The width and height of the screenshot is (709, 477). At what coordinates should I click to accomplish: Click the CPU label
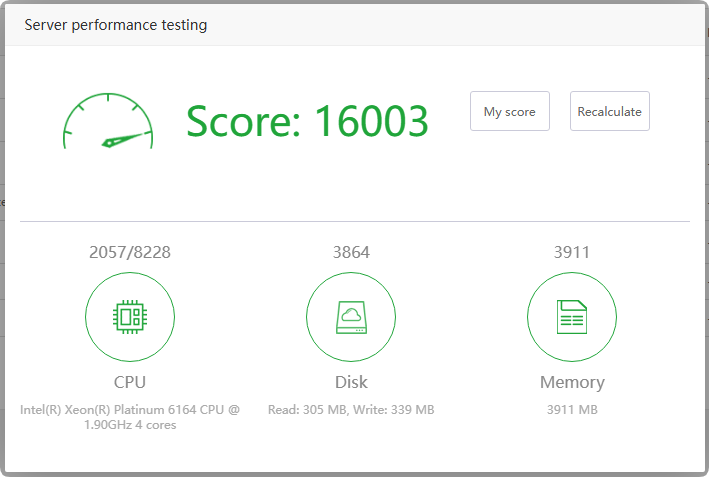(x=130, y=382)
